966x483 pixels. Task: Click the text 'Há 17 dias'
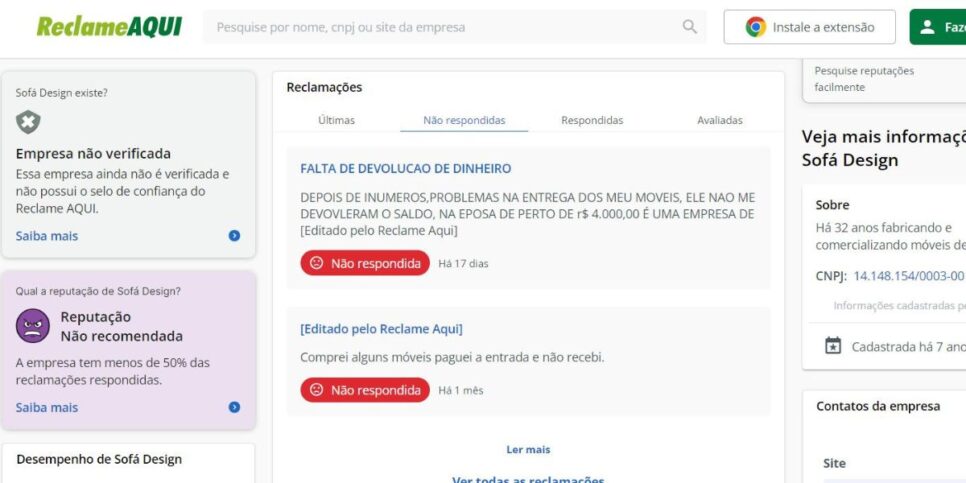pyautogui.click(x=463, y=264)
